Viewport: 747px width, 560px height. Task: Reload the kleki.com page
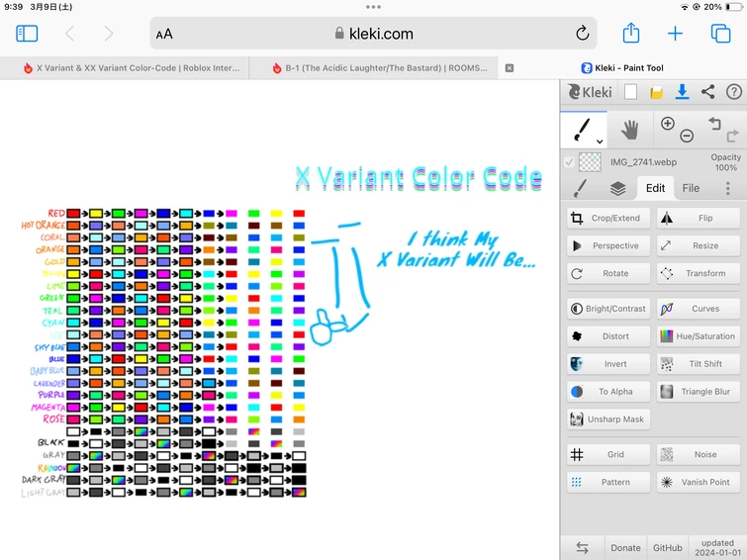click(582, 34)
